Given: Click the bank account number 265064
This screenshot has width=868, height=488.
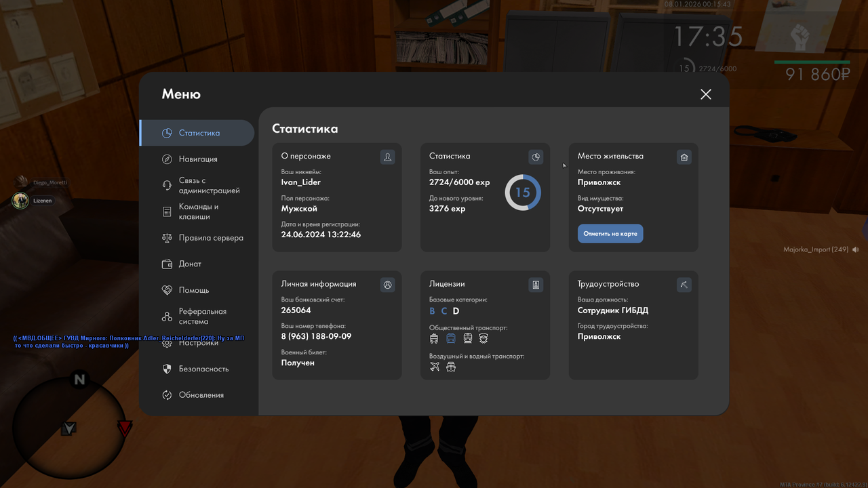Looking at the screenshot, I should click(296, 310).
